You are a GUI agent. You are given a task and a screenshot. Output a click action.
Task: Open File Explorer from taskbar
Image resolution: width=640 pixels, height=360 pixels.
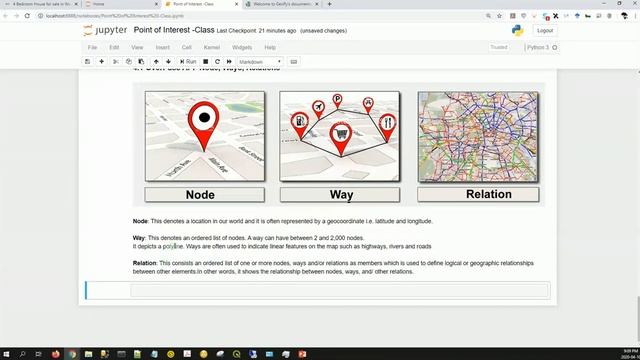pyautogui.click(x=88, y=354)
